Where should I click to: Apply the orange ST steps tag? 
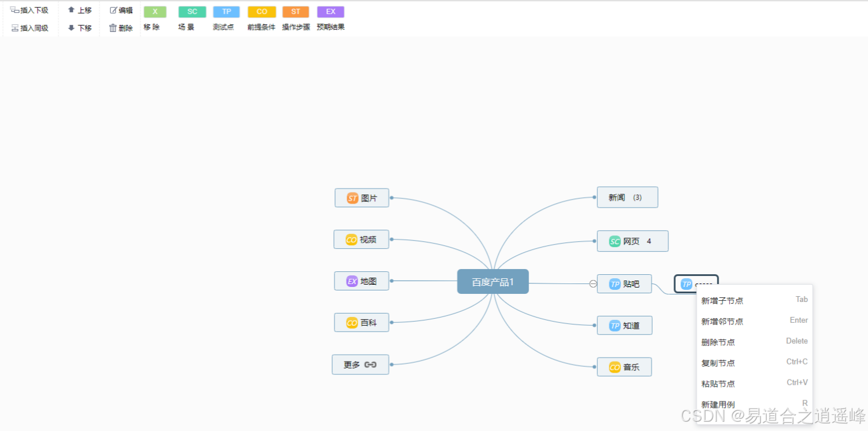click(296, 12)
